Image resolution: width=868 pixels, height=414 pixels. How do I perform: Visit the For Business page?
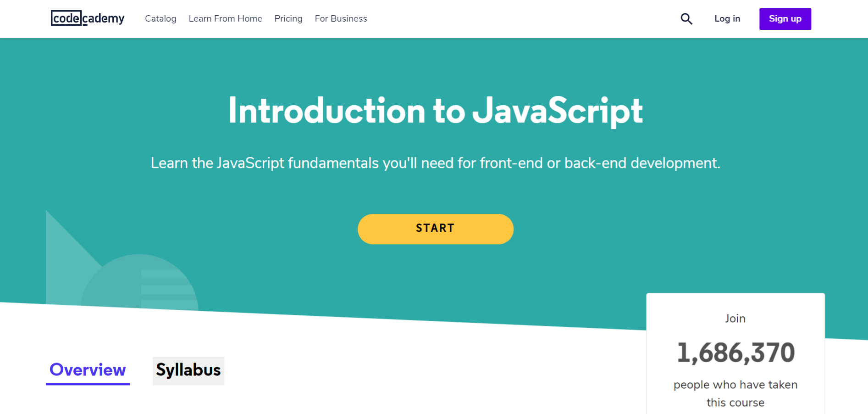click(x=341, y=18)
